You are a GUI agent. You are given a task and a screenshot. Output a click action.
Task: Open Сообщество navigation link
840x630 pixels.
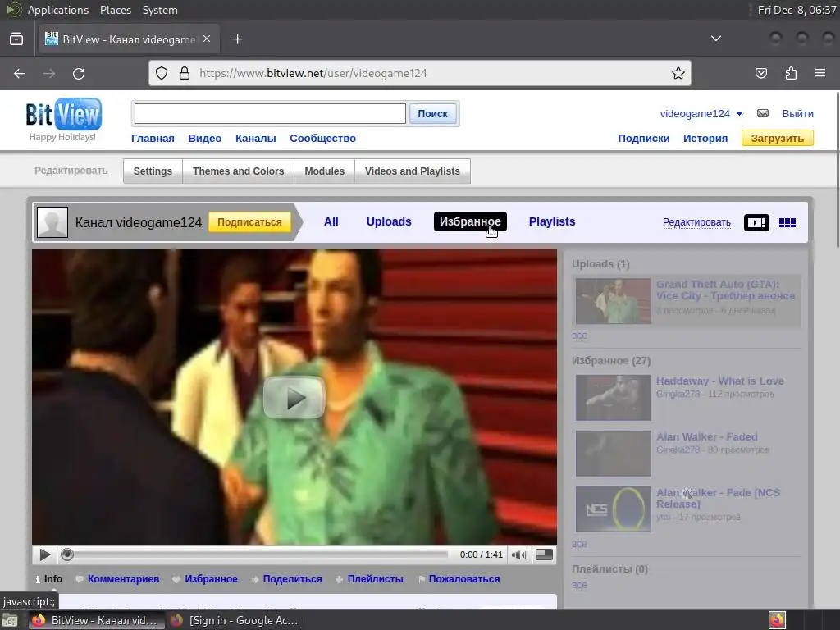point(322,138)
